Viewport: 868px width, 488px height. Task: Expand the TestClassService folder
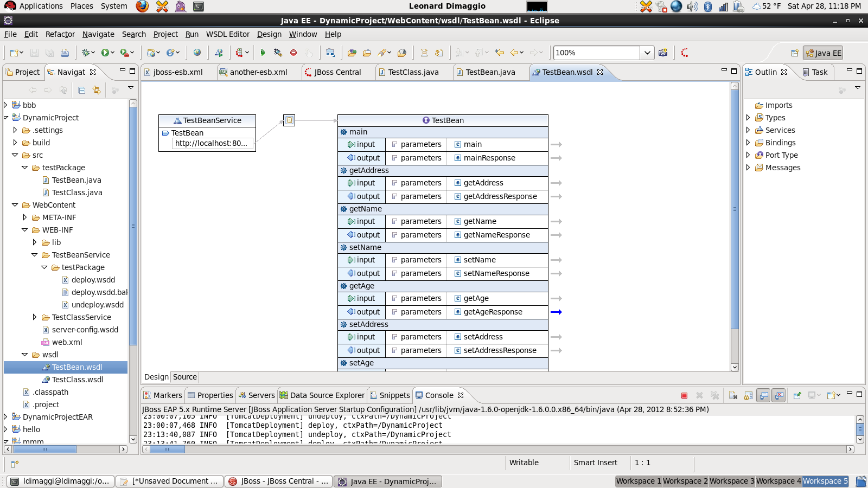[x=33, y=317]
